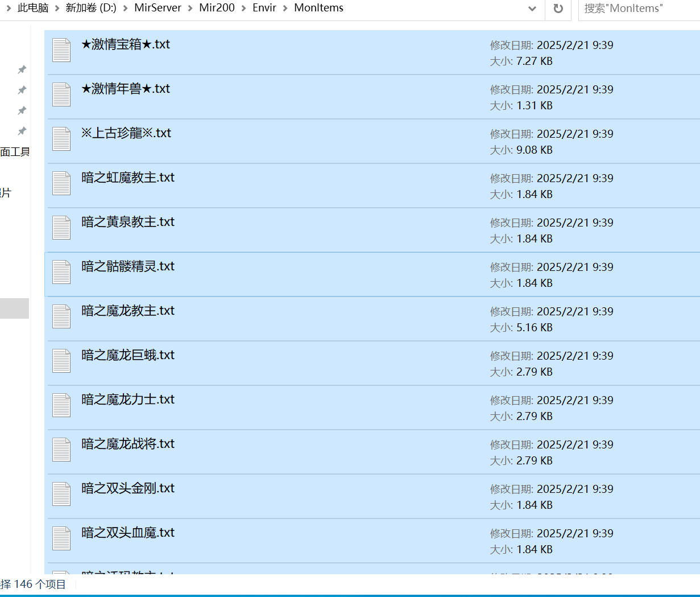
Task: Select file name 暗之双头血魔.txt
Action: click(x=128, y=533)
